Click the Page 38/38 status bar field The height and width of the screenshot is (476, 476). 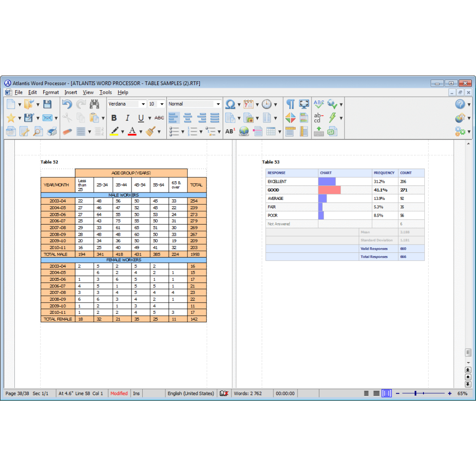pos(17,393)
